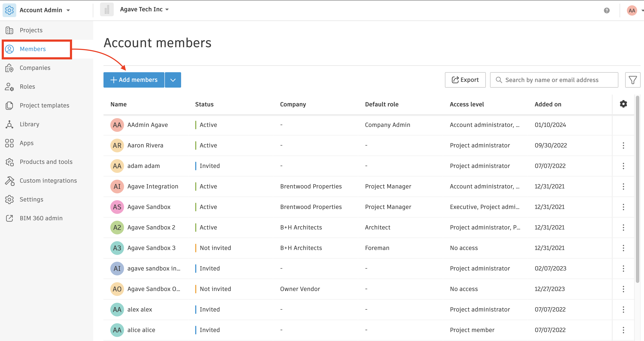Click the 02/07/2023 added on date

click(x=550, y=269)
